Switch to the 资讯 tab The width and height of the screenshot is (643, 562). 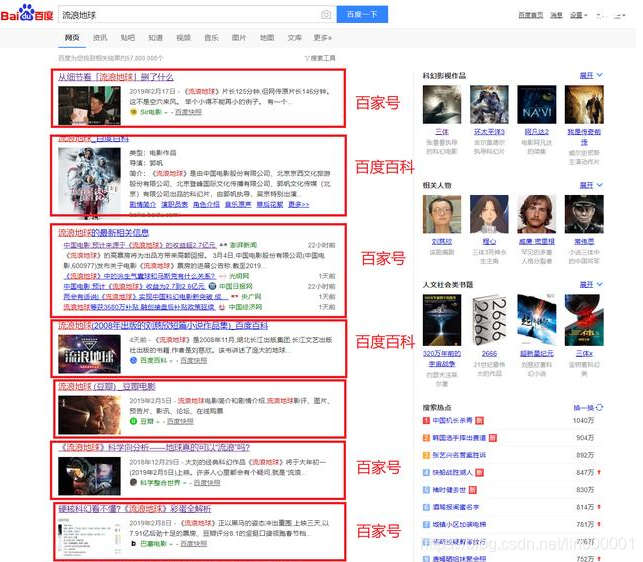100,38
